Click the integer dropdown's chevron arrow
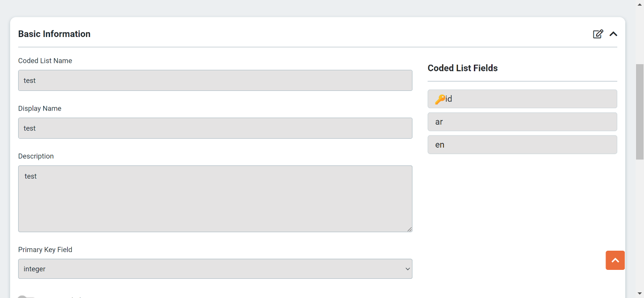Viewport: 644px width, 298px height. click(407, 269)
